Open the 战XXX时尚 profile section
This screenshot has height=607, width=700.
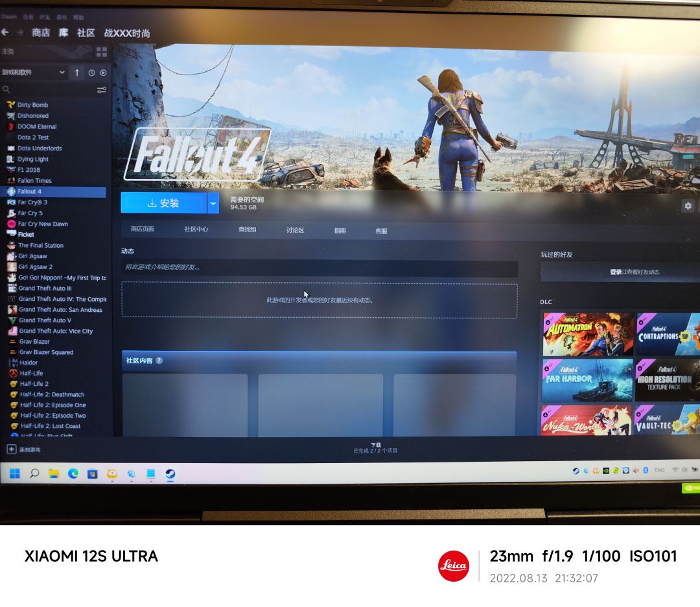tap(127, 34)
